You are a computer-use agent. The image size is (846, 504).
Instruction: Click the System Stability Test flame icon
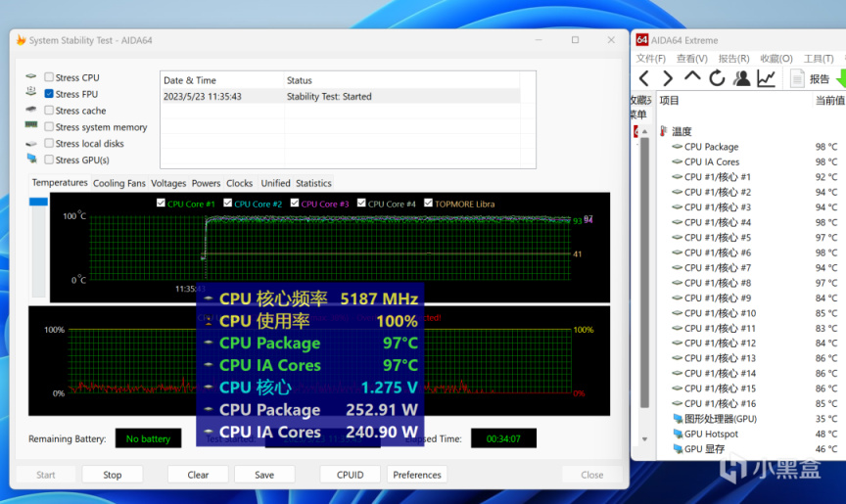(21, 40)
